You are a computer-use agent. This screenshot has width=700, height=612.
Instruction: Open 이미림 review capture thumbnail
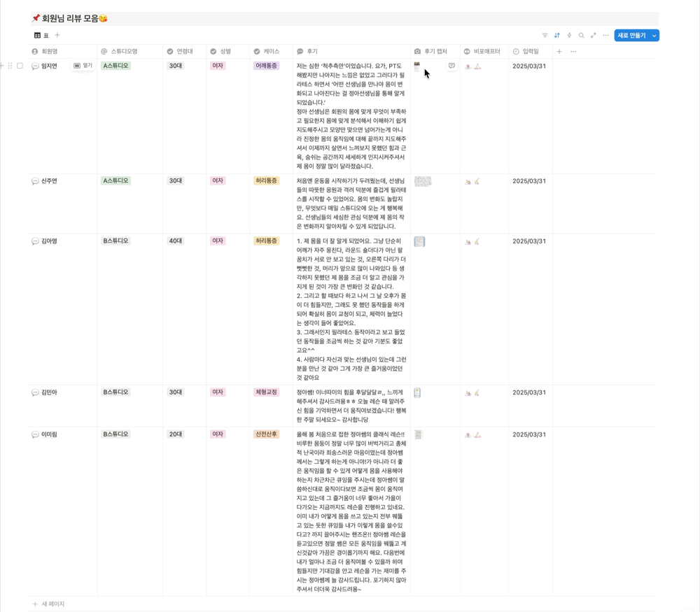(x=419, y=434)
